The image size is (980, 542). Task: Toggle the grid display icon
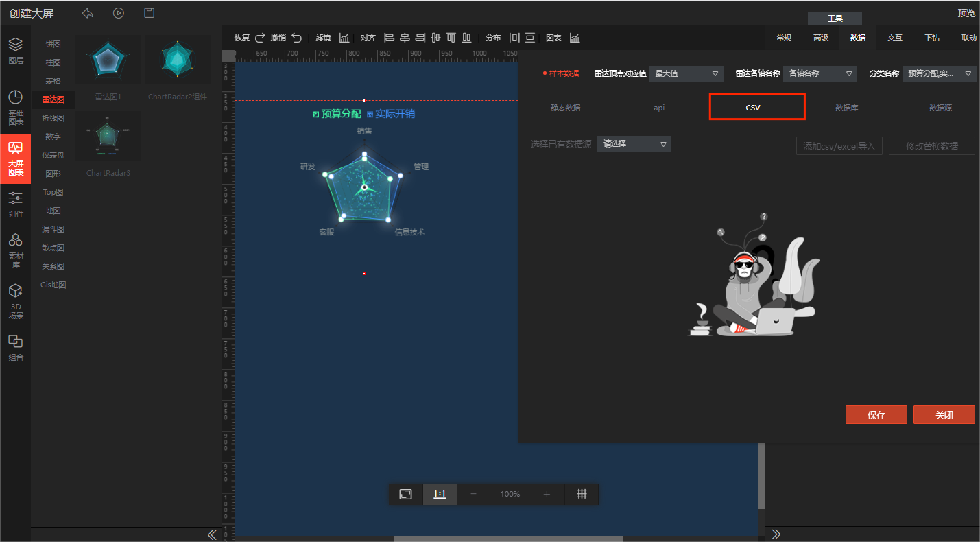click(x=582, y=494)
